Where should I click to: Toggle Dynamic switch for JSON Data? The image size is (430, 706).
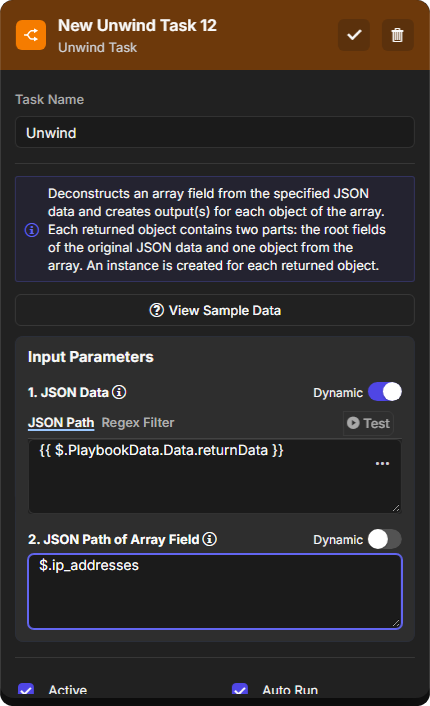385,392
